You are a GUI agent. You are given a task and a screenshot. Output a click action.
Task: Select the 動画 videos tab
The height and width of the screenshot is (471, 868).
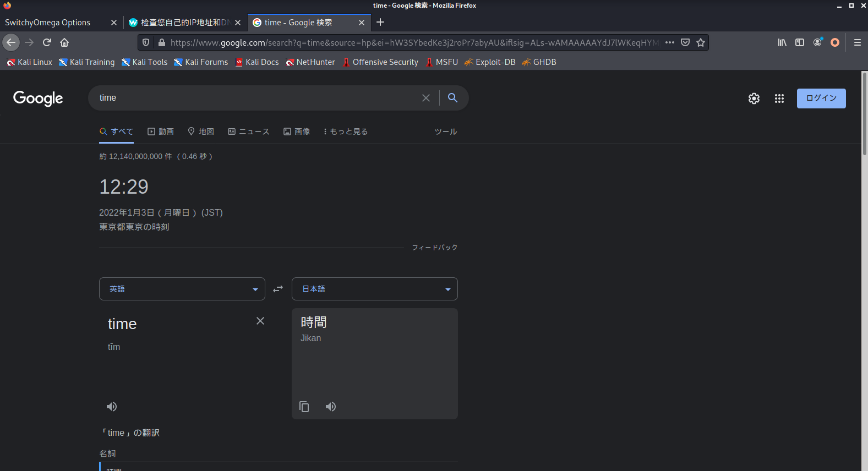click(x=161, y=132)
